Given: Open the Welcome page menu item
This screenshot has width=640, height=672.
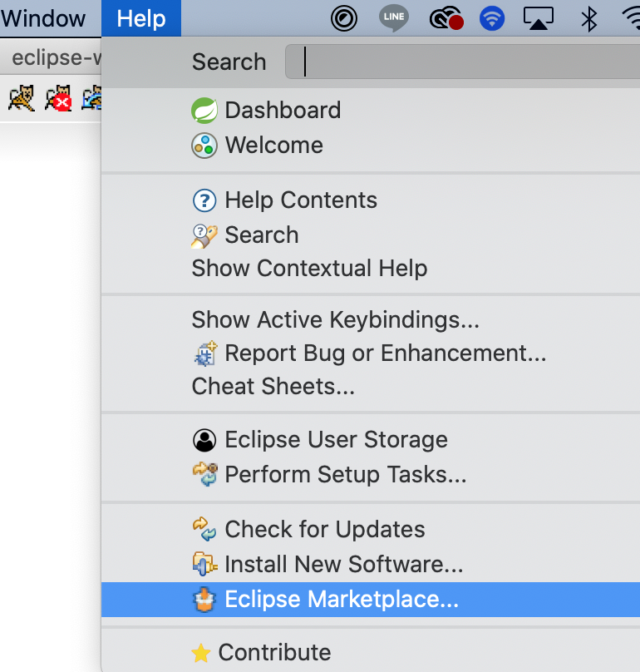Looking at the screenshot, I should pyautogui.click(x=371, y=146).
